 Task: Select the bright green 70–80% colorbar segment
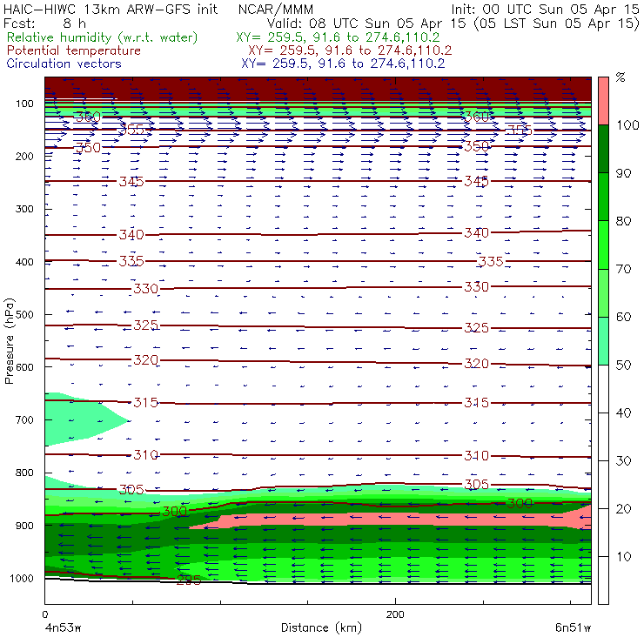pos(603,245)
